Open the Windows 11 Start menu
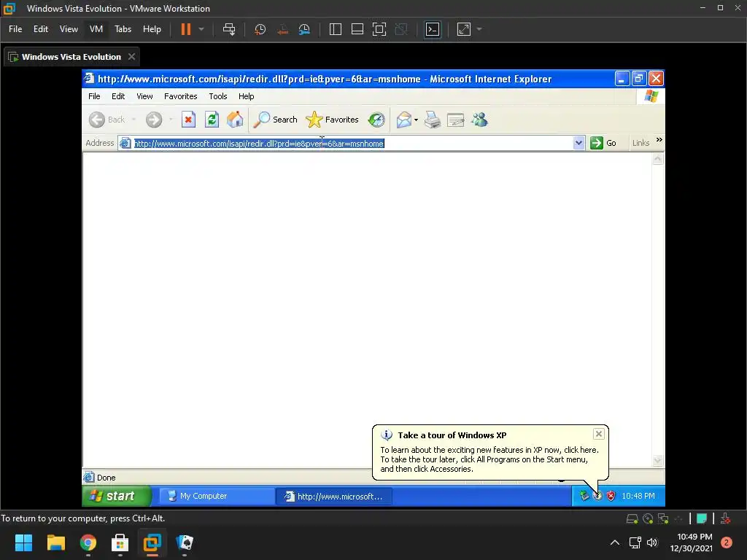 click(23, 542)
